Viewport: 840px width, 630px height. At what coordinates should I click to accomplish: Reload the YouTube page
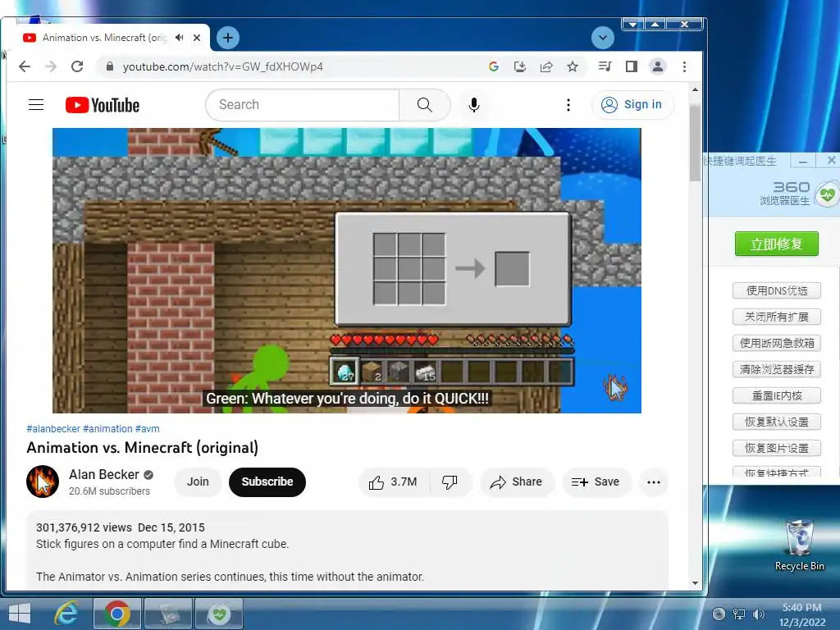point(77,66)
